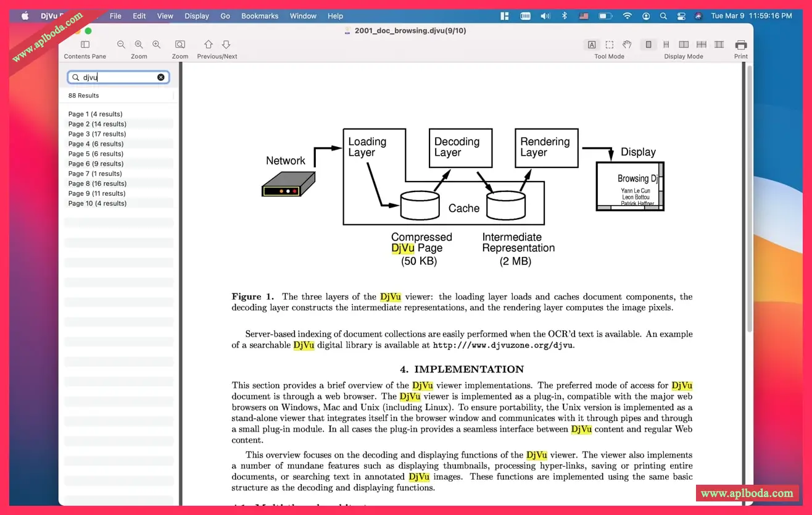Image resolution: width=812 pixels, height=515 pixels.
Task: Select the hand scroll tool
Action: [627, 44]
